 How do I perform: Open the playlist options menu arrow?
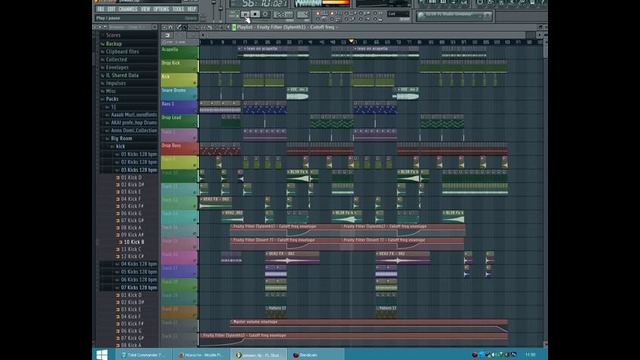(x=164, y=27)
